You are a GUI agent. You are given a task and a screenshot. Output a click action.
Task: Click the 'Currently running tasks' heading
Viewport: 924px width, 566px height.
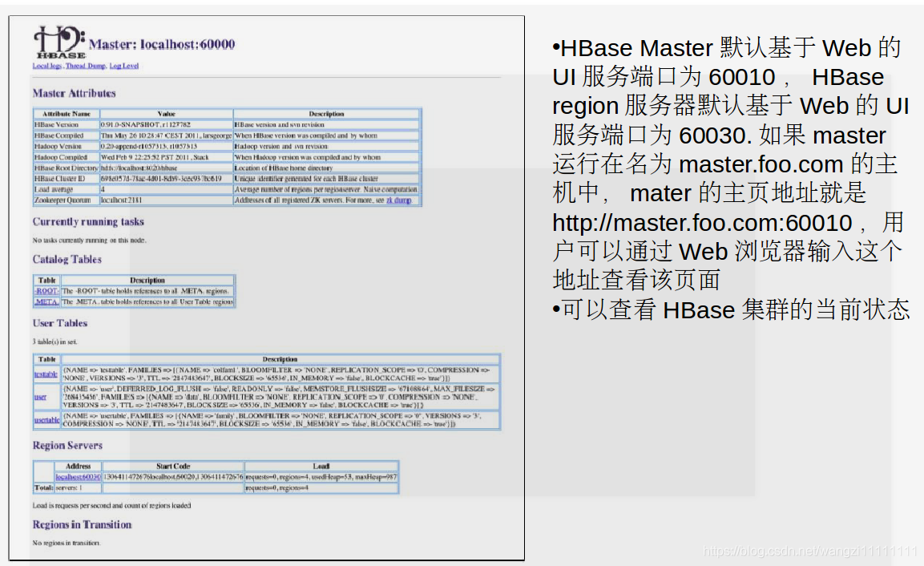tap(88, 222)
